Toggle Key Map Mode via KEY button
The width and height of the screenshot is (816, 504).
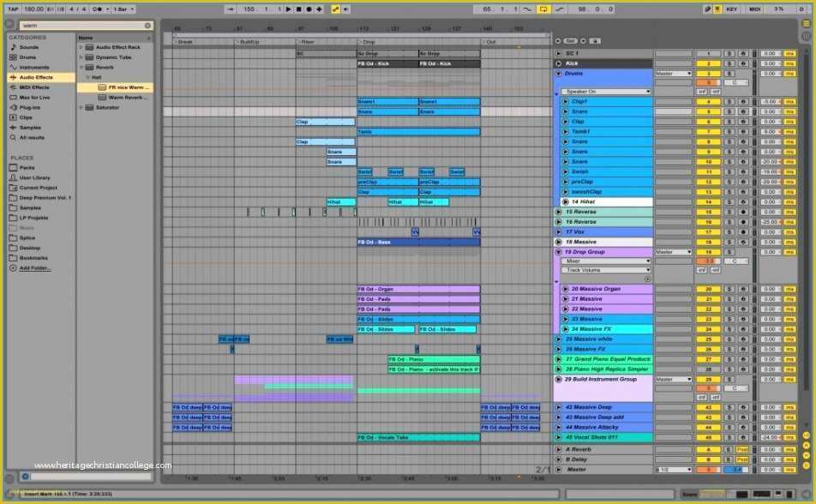[732, 9]
